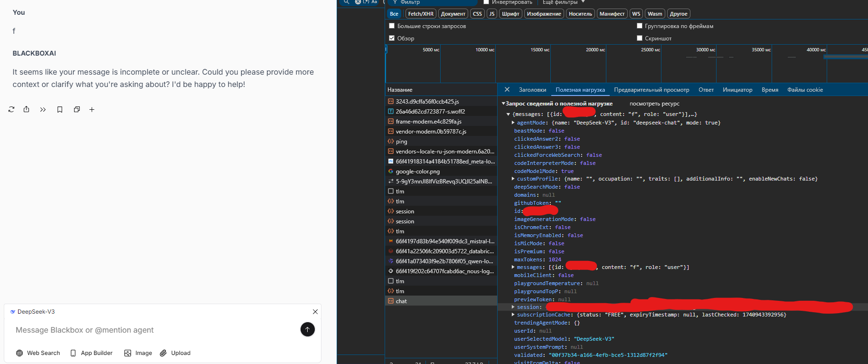This screenshot has height=364, width=868.
Task: Select vendor-modern.0b59787c.js request
Action: (441, 131)
